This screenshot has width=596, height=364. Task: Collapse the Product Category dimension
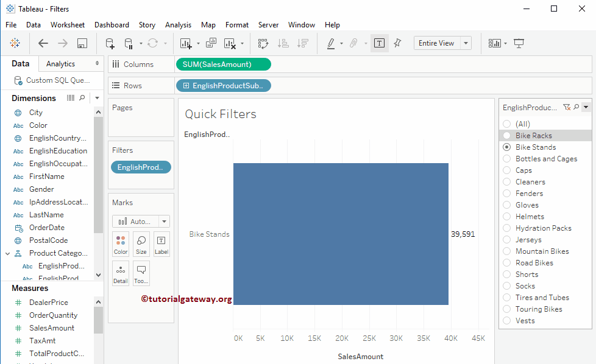point(7,253)
